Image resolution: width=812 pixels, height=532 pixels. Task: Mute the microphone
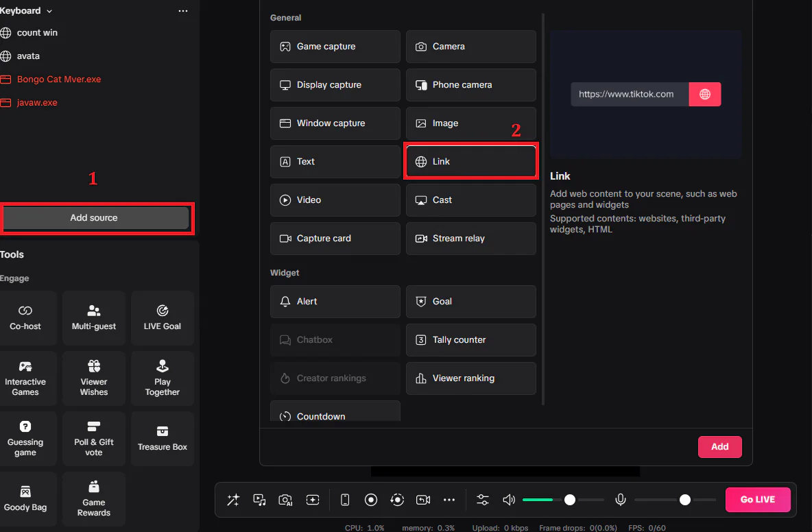621,499
